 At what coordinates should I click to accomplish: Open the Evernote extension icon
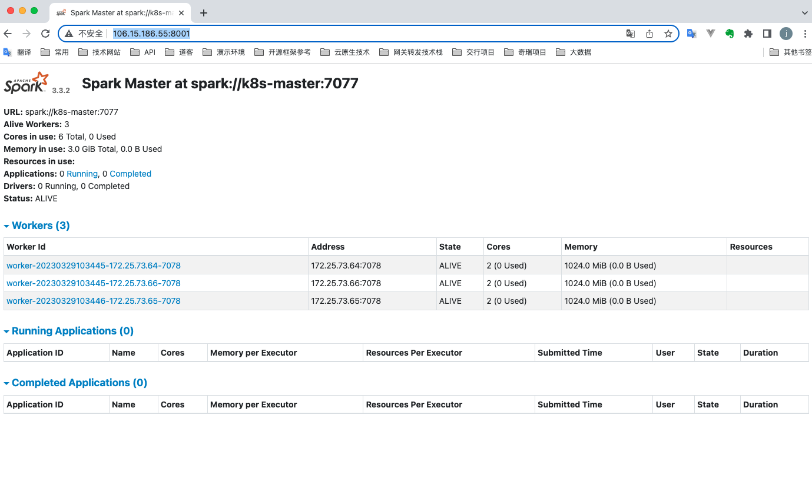click(x=730, y=34)
